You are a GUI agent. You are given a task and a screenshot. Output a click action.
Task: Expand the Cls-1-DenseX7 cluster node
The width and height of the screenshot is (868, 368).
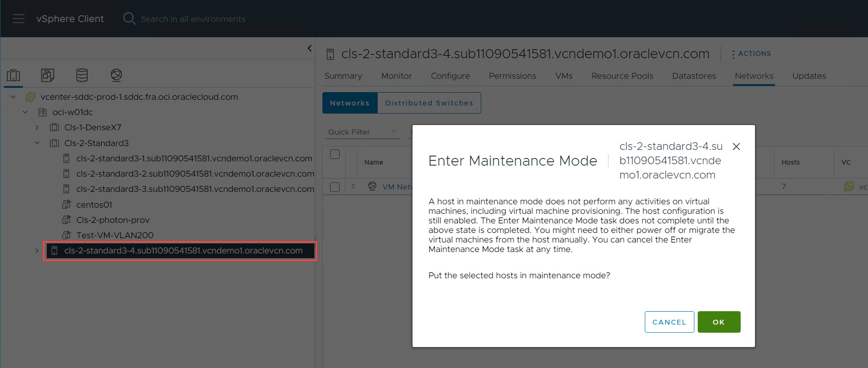37,127
